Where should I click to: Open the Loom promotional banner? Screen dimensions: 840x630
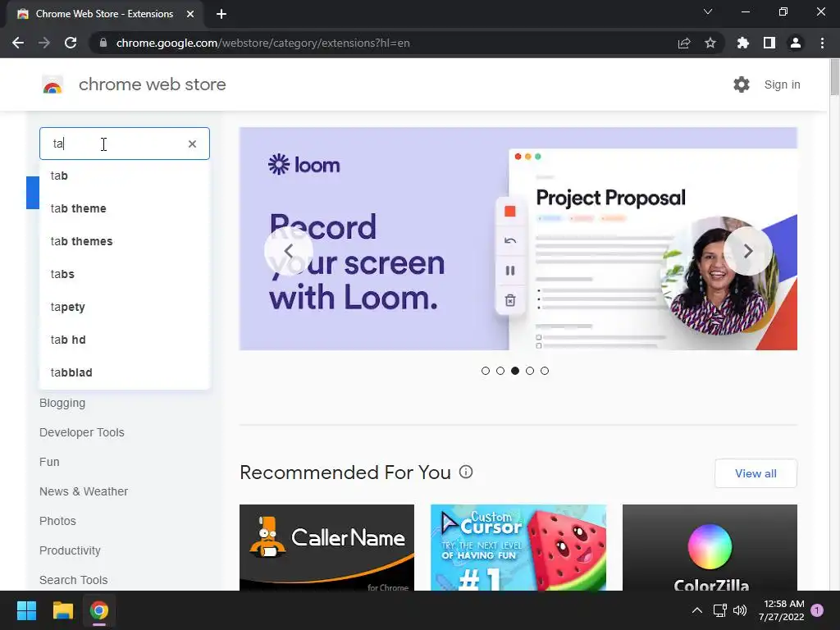point(518,239)
